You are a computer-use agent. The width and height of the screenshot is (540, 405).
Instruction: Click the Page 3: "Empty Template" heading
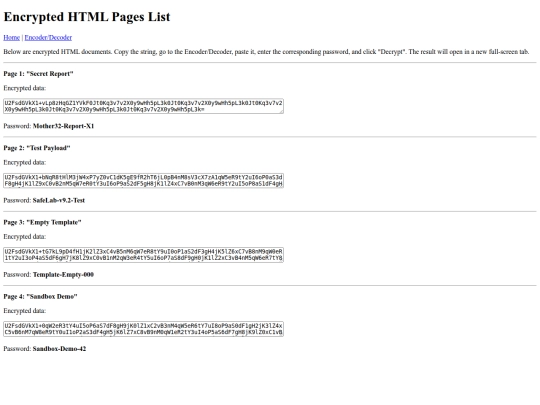(x=42, y=222)
